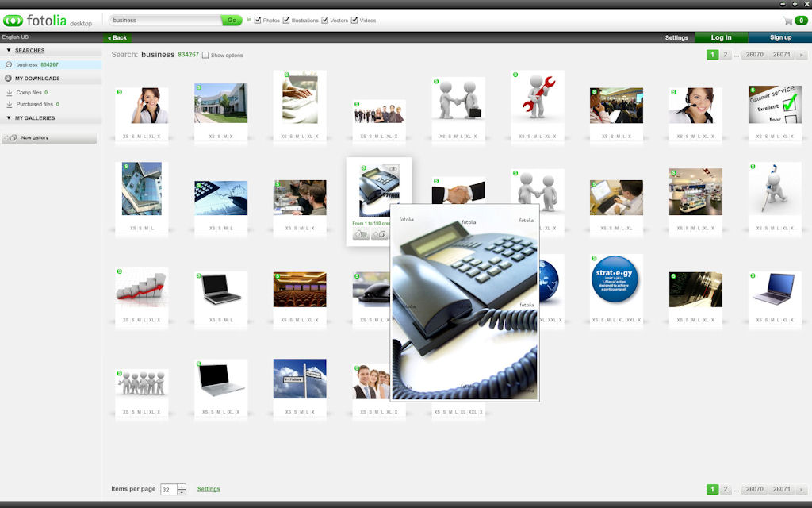The height and width of the screenshot is (508, 812).
Task: Add telephone image to a gallery
Action: click(x=380, y=235)
